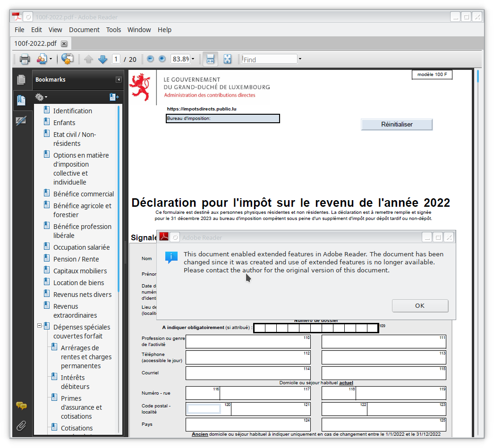Open the Document menu
494x448 pixels.
coord(84,30)
